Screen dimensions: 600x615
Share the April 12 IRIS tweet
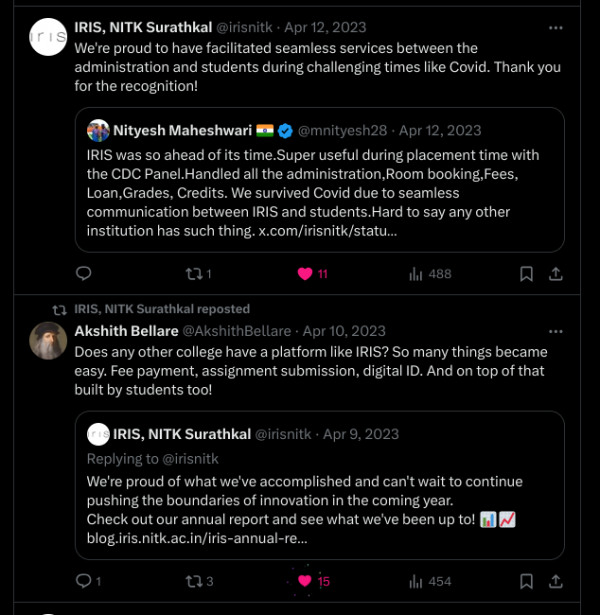[555, 274]
